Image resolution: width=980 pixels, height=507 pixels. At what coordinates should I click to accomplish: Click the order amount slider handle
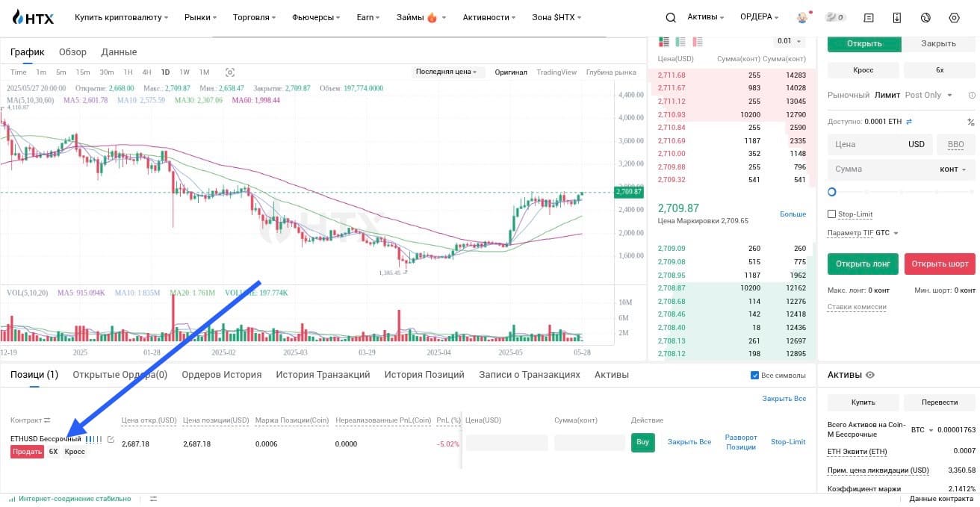point(832,192)
